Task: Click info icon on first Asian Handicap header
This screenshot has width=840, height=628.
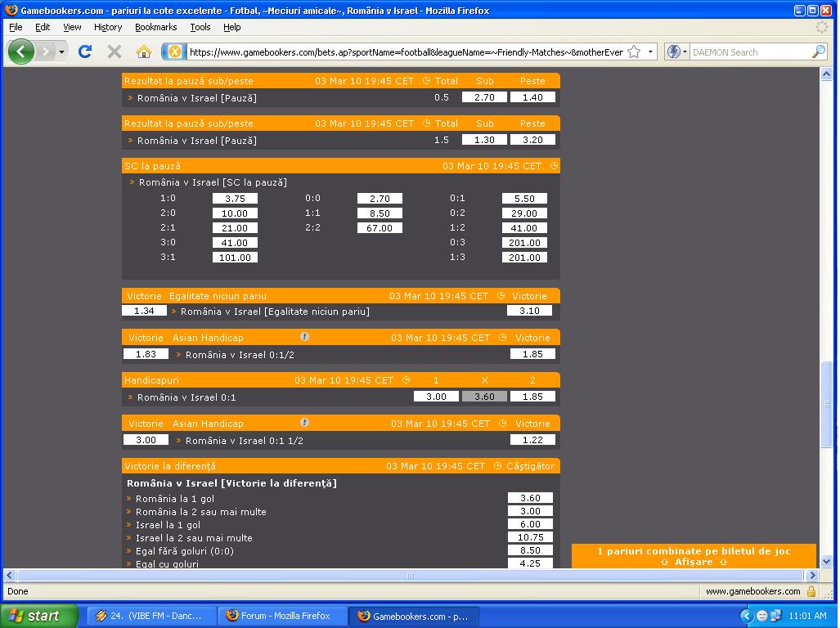Action: pos(304,337)
